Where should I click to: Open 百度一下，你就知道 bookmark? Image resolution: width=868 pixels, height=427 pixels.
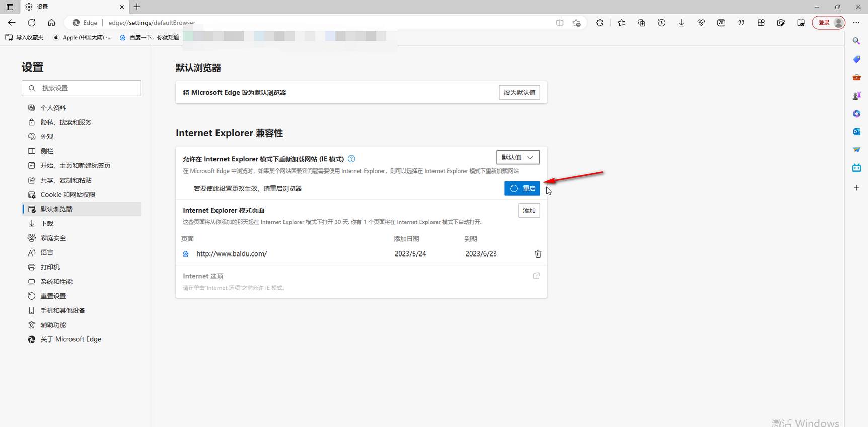[x=149, y=37]
